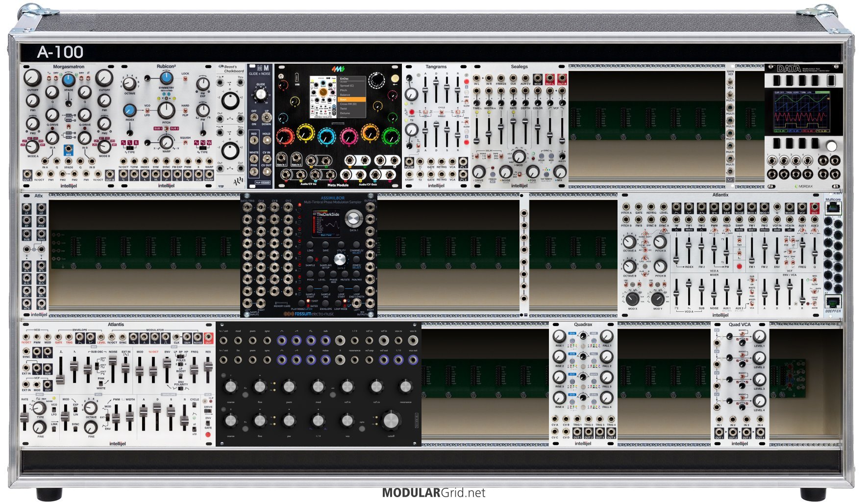Click the red OUT R jack on Sealegs
This screenshot has height=503, width=868.
tap(562, 78)
